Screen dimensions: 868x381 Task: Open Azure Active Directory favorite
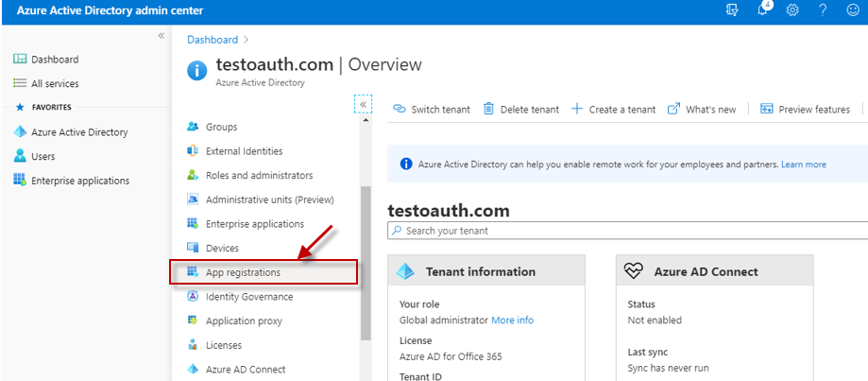pyautogui.click(x=79, y=132)
